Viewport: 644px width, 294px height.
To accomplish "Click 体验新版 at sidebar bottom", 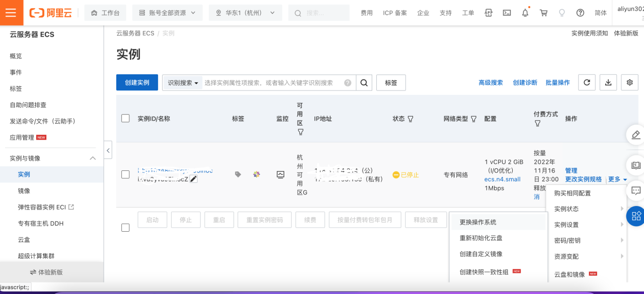I will [46, 272].
